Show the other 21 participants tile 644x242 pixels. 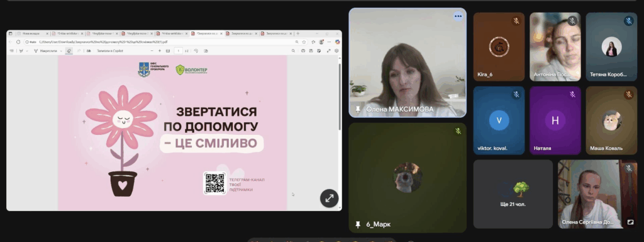513,194
